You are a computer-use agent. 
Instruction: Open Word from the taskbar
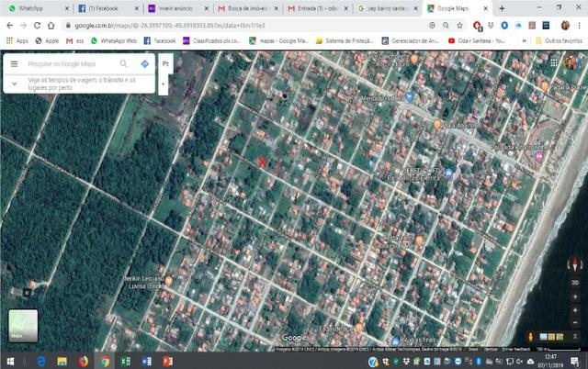[147, 361]
